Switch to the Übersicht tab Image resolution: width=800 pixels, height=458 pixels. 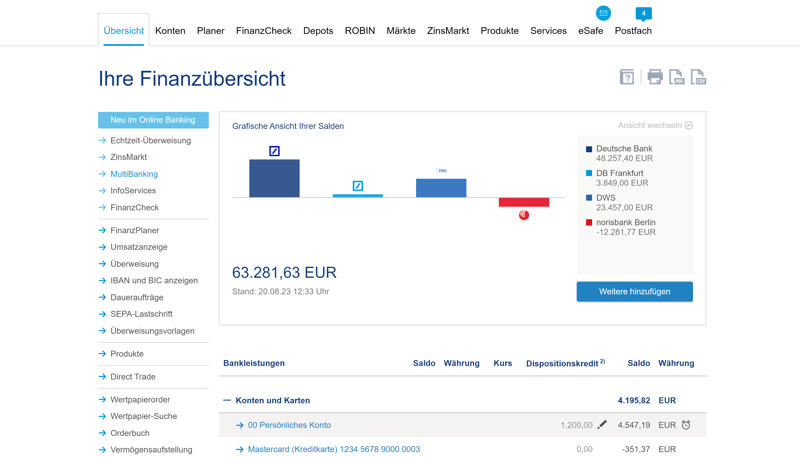point(123,31)
